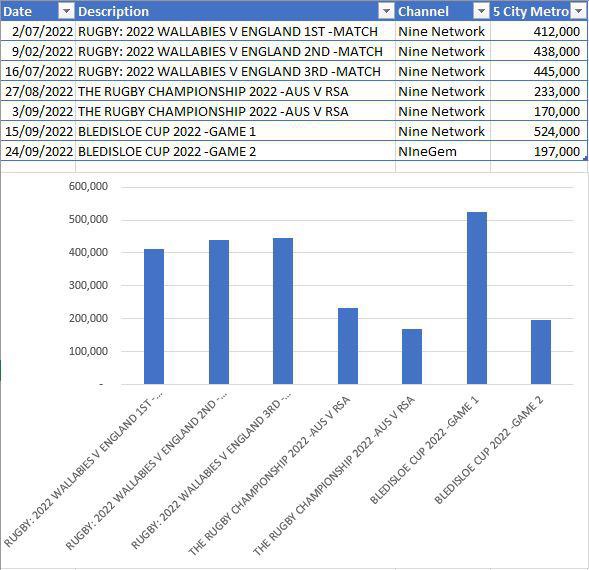Select the value 445,000
Viewport: 589px width, 570px height.
539,71
